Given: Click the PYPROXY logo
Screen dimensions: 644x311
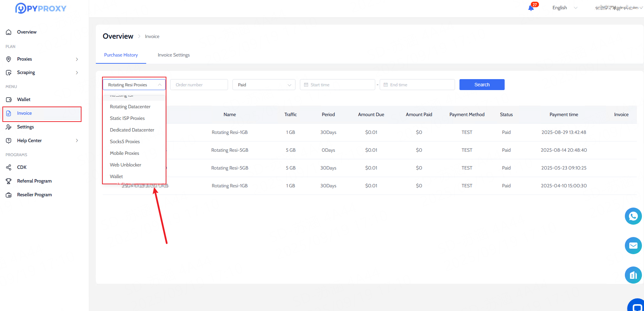Looking at the screenshot, I should (41, 8).
